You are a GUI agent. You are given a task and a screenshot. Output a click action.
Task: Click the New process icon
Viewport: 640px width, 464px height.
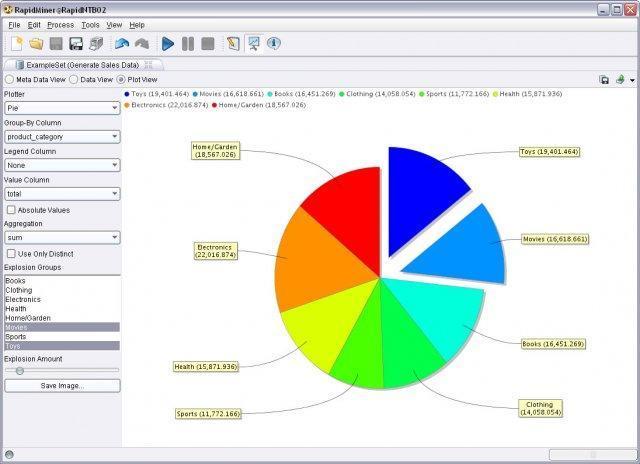(17, 43)
